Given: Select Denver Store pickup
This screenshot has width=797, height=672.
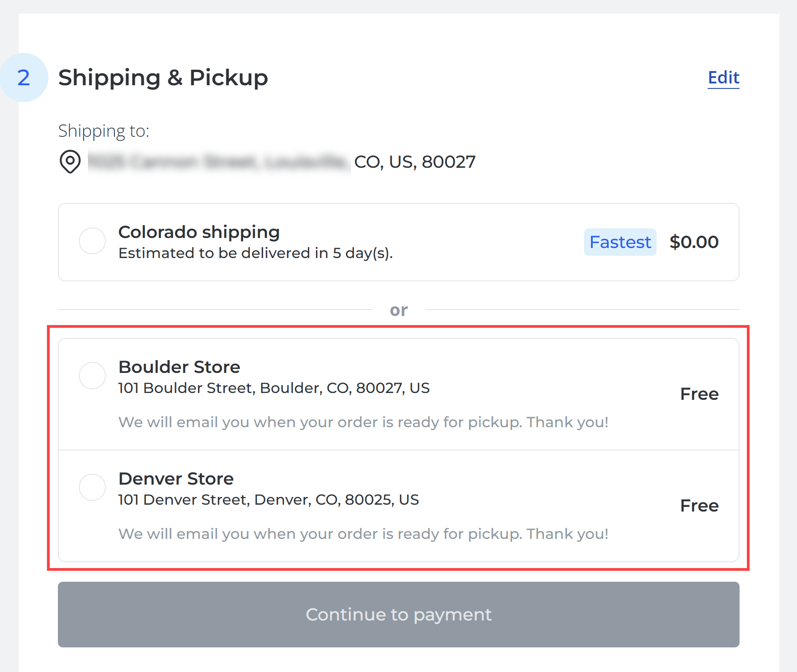Looking at the screenshot, I should [x=92, y=487].
